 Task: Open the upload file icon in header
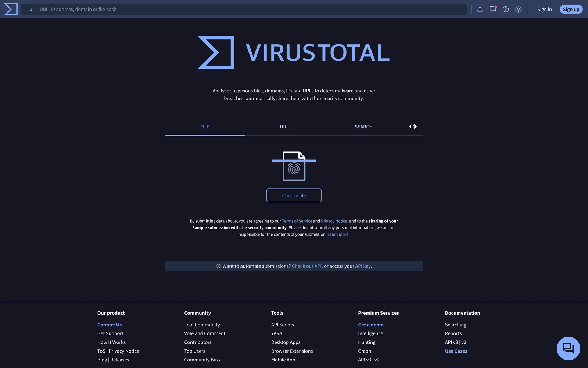(480, 9)
